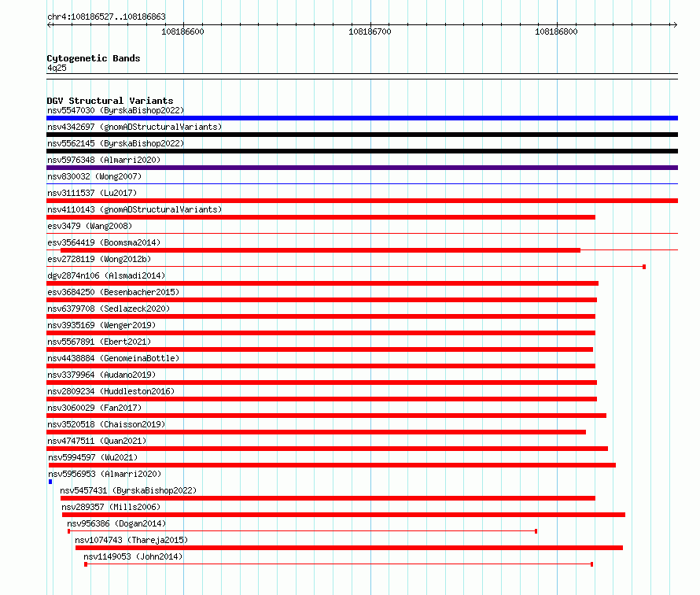
Task: Click the black bar under nsv4342697
Action: [362, 135]
